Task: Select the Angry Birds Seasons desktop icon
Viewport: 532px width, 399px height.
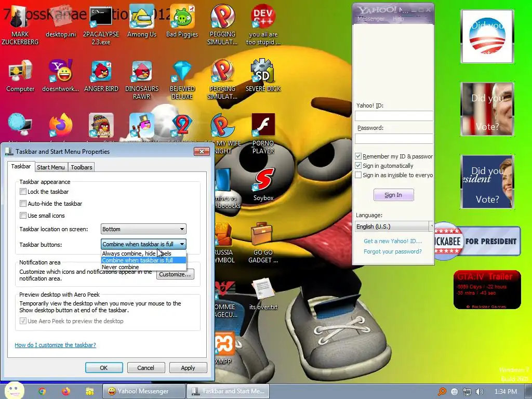Action: [101, 126]
